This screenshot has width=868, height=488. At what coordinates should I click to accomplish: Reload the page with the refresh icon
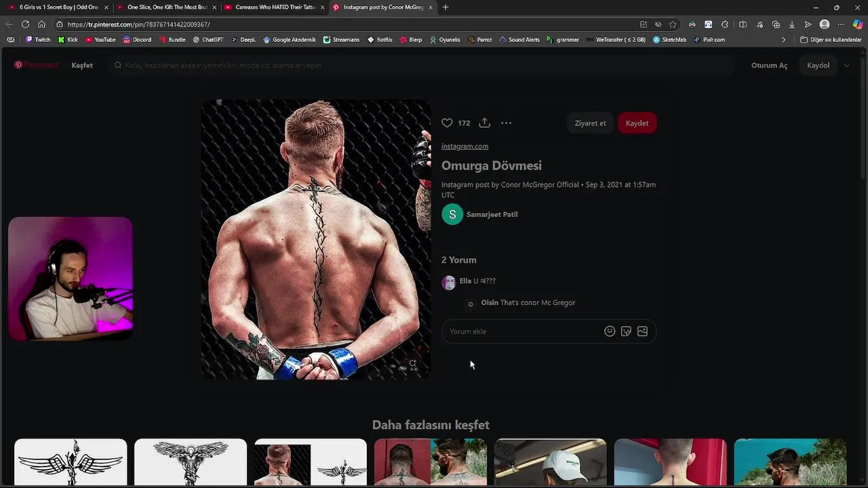pos(25,24)
